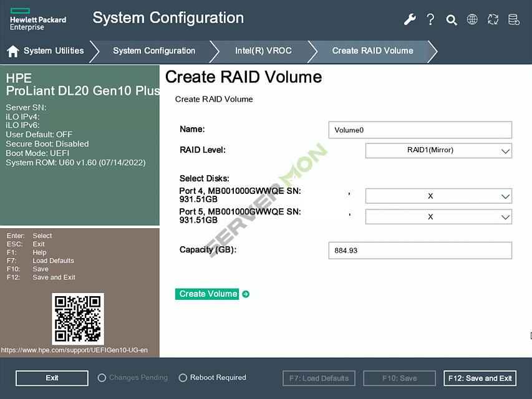This screenshot has height=399, width=532.
Task: Click Capacity (GB) label
Action: coord(208,250)
